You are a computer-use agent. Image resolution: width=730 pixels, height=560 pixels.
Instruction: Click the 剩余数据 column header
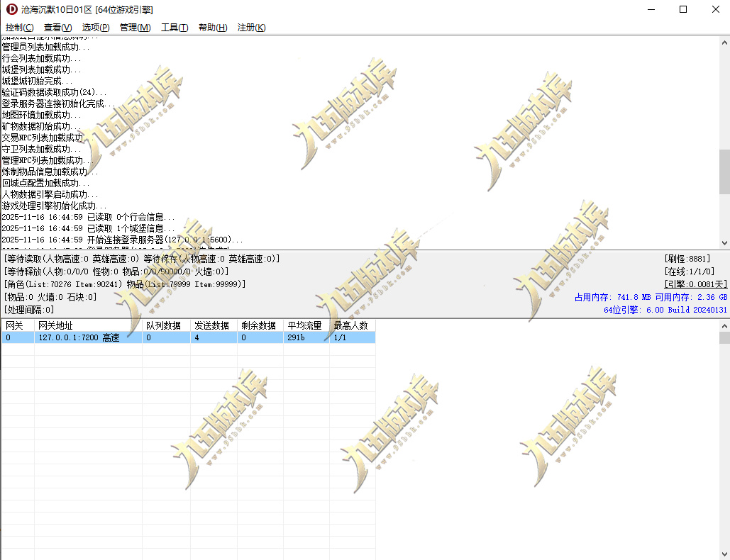(260, 325)
